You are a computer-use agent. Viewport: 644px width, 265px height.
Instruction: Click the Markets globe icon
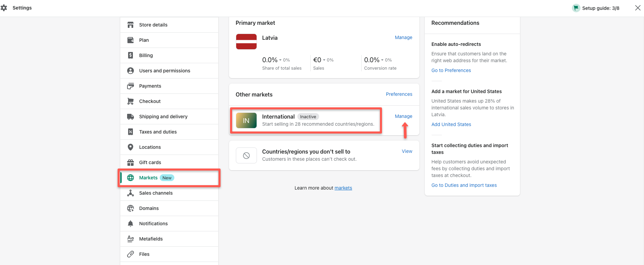tap(130, 178)
